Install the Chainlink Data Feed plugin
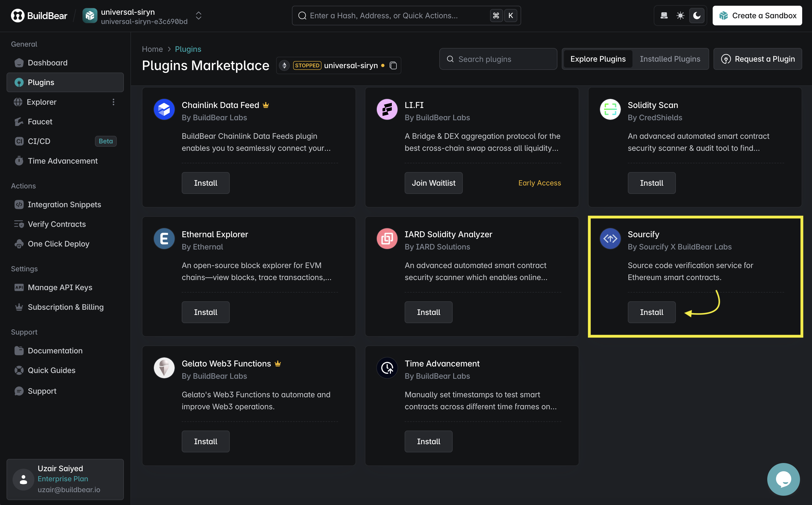812x505 pixels. 205,183
